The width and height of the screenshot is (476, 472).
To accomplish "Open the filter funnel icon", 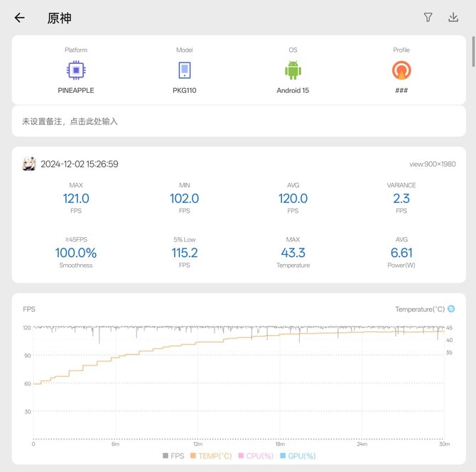I will click(x=428, y=18).
